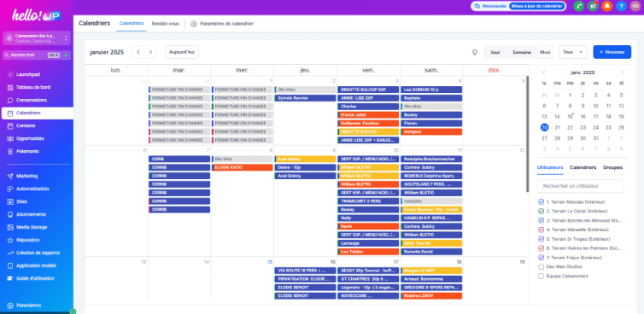Open the Sylvain Ranvier event

[305, 98]
